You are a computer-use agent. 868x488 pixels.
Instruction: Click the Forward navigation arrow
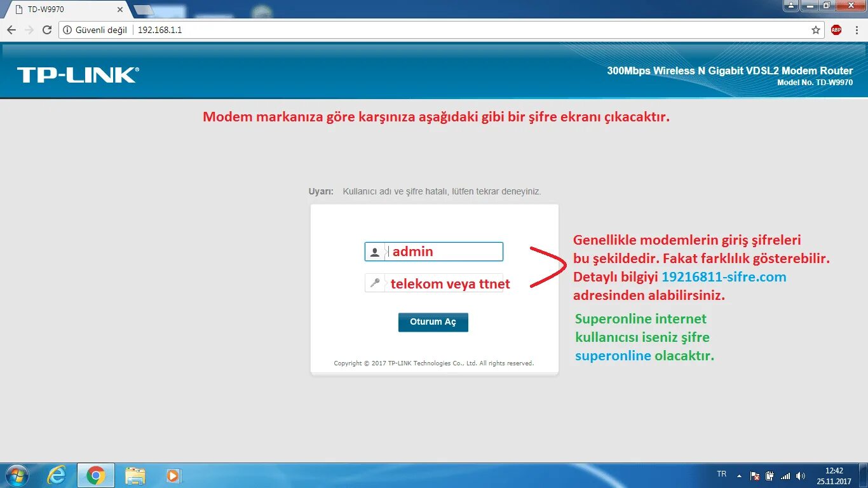(29, 30)
